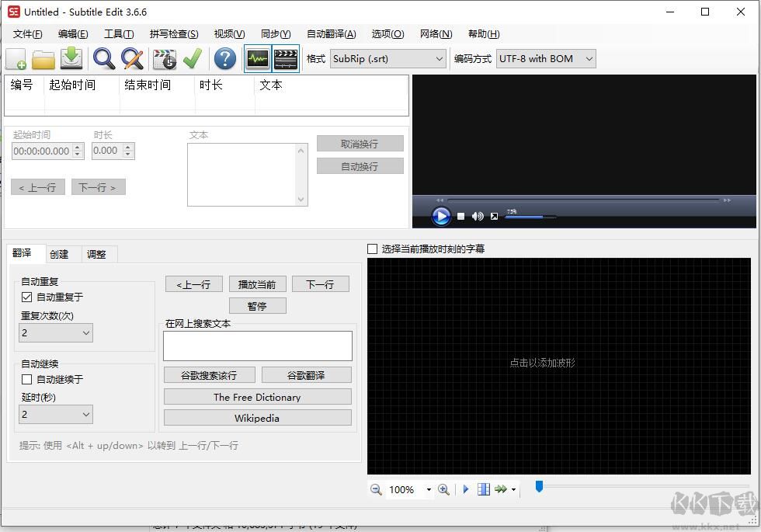The width and height of the screenshot is (761, 532).
Task: Toggle the video player panel icon
Action: tap(286, 58)
